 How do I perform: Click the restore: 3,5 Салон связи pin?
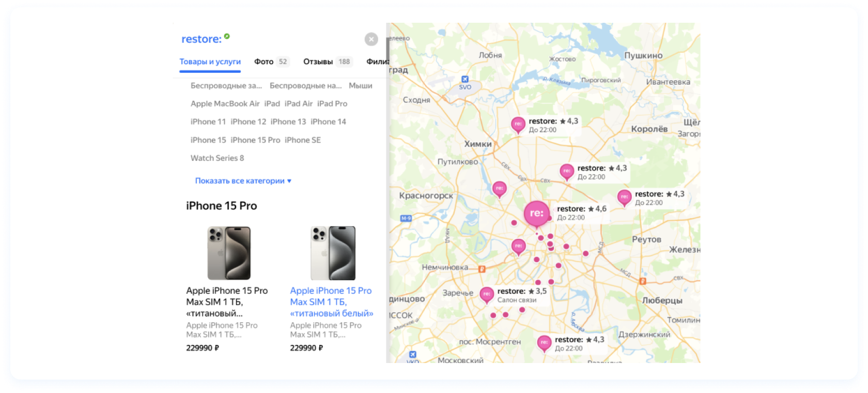tap(486, 294)
